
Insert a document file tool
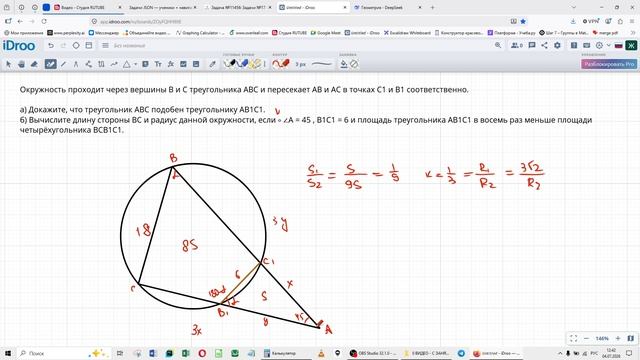coord(196,64)
